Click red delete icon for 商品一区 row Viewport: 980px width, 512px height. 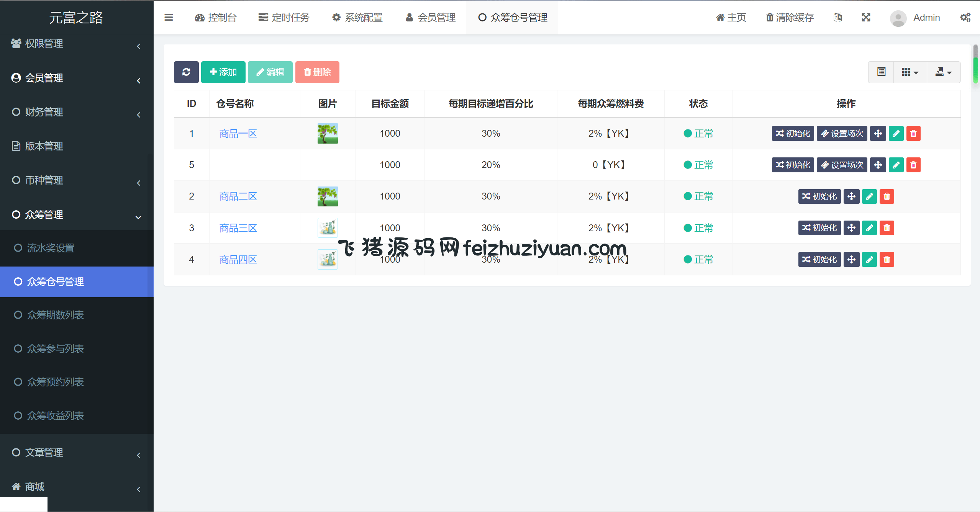[x=913, y=134]
